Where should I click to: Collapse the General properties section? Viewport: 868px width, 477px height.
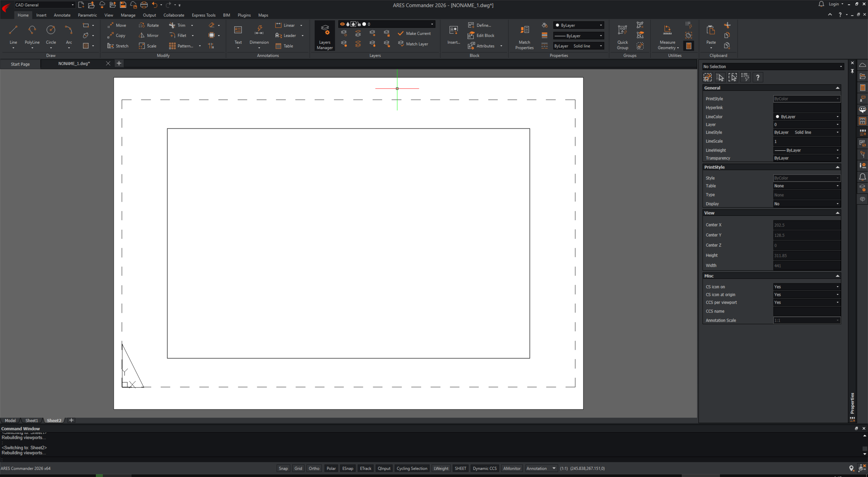[x=837, y=88]
